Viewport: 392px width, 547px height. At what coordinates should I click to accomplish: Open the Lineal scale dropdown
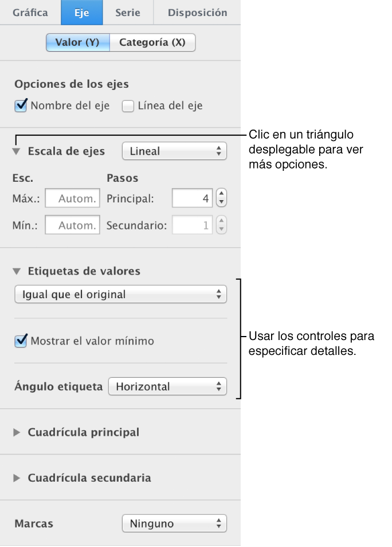click(174, 151)
